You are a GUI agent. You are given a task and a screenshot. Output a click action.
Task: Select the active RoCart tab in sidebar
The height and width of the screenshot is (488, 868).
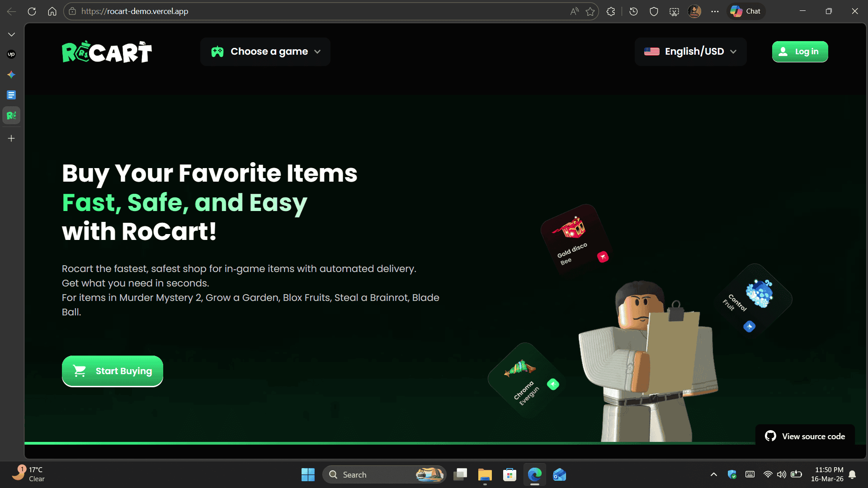[11, 116]
